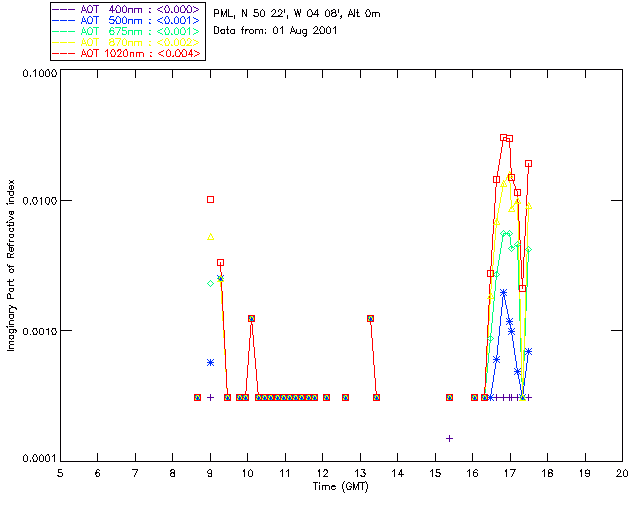Select the 'Data from: 01 Aug 2001' text
The width and height of the screenshot is (640, 512).
(x=275, y=31)
